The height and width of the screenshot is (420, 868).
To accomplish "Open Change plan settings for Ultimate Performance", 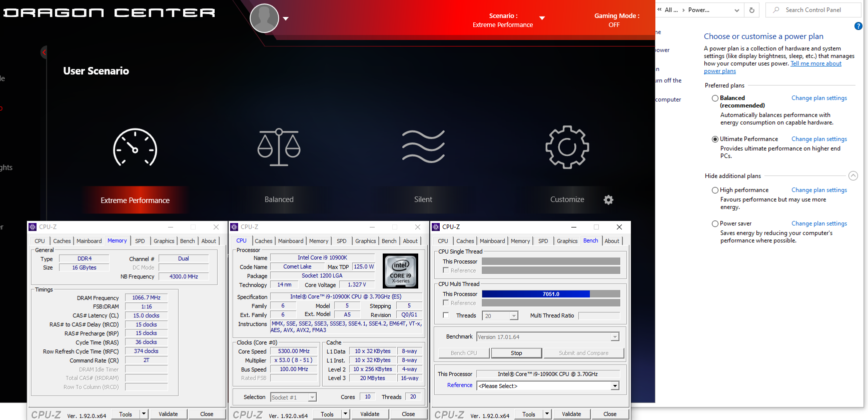I will (819, 139).
